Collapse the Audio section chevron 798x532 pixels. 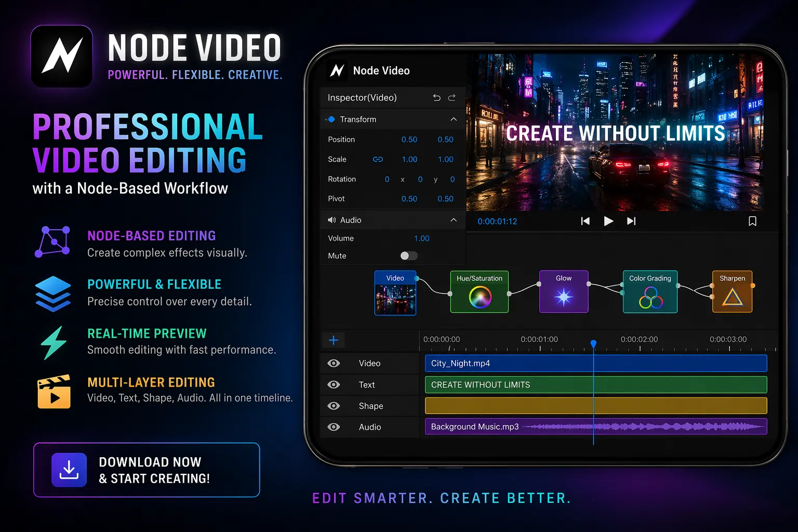[454, 220]
